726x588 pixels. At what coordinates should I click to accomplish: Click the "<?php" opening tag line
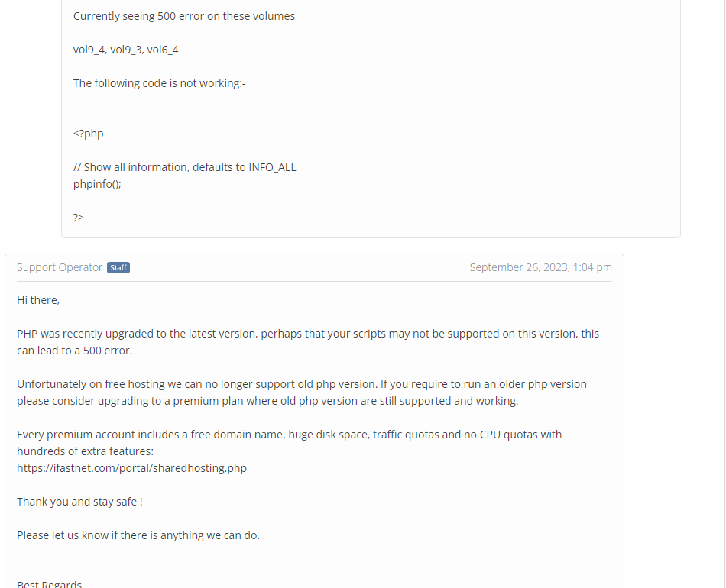[88, 134]
